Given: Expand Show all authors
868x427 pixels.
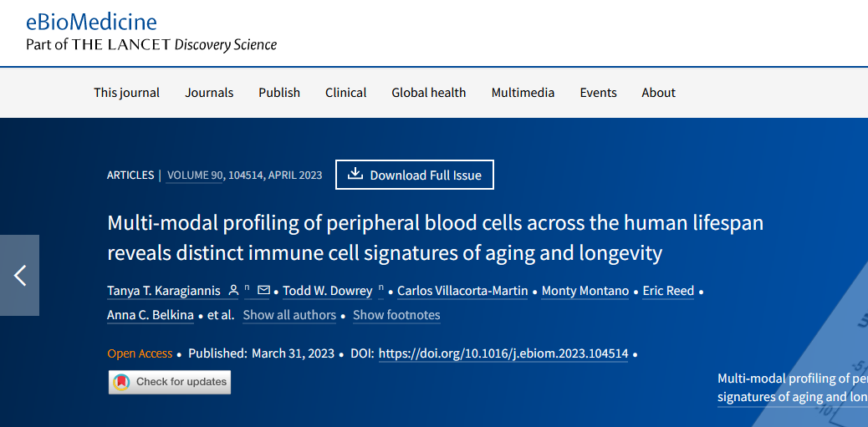Looking at the screenshot, I should point(289,315).
